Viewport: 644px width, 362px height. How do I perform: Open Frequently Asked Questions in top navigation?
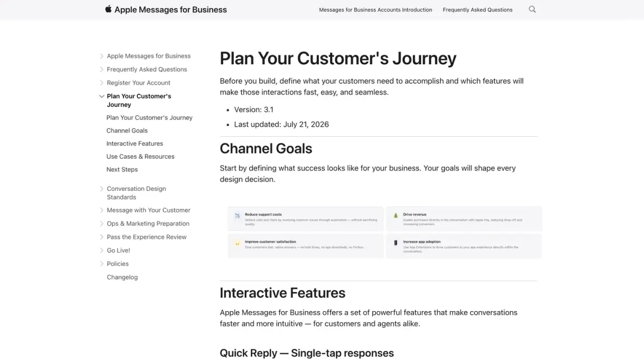[478, 10]
